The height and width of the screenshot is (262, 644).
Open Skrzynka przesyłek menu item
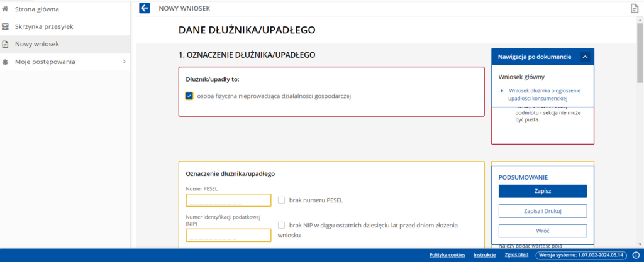(x=44, y=26)
